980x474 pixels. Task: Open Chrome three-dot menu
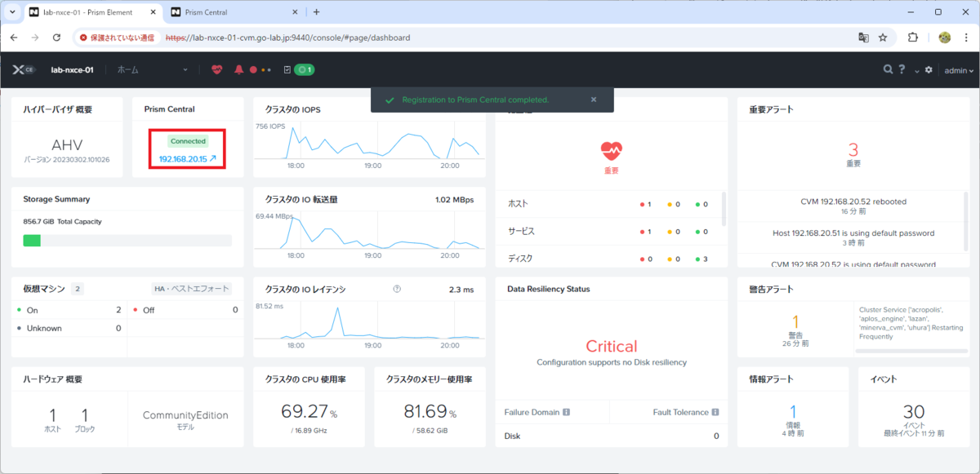967,38
